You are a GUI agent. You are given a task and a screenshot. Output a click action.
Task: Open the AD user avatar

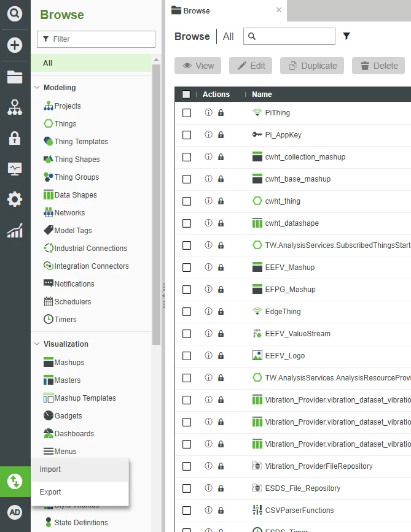pyautogui.click(x=15, y=512)
